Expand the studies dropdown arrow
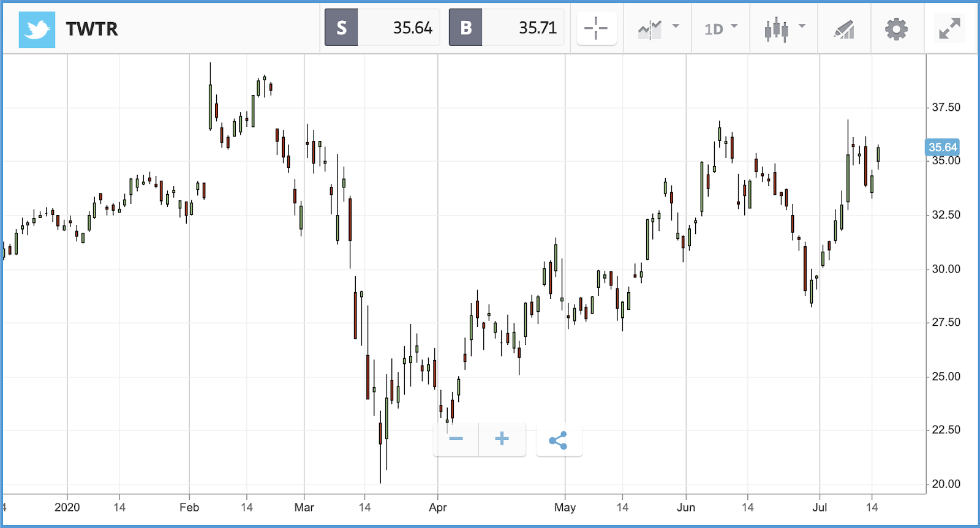 (x=676, y=26)
